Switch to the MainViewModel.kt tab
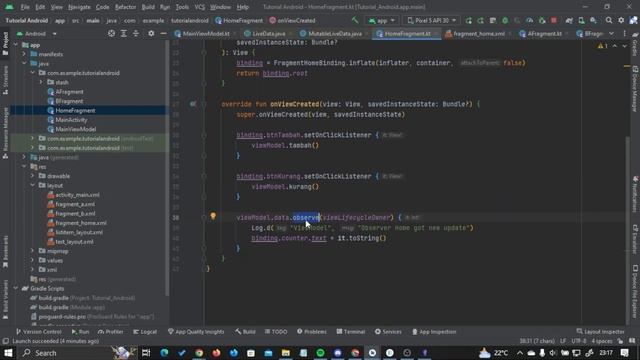 point(202,33)
